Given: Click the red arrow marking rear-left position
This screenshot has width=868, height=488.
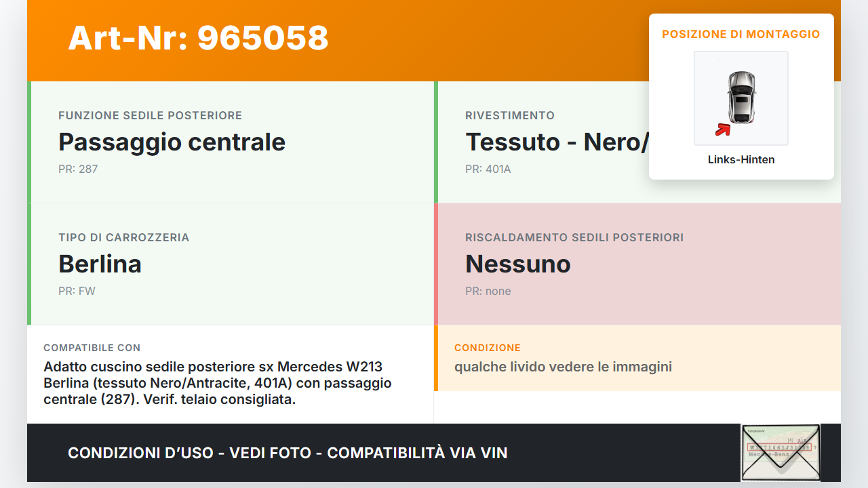Looking at the screenshot, I should pos(723,129).
